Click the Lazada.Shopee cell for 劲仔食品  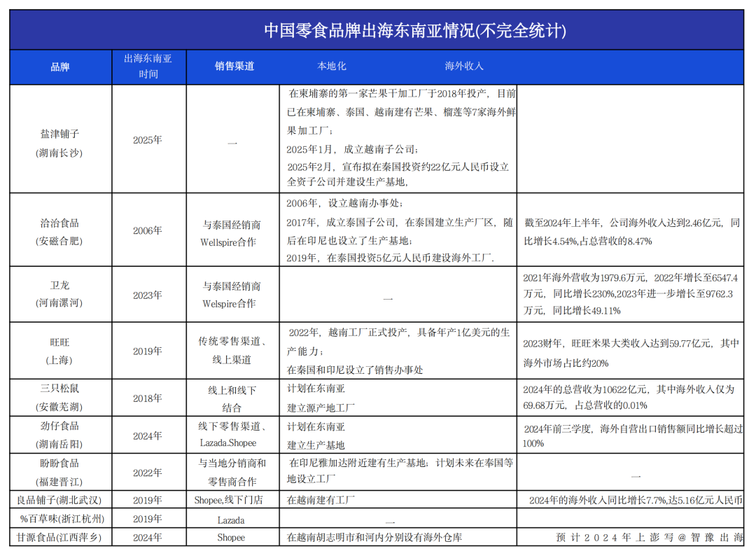click(x=232, y=442)
